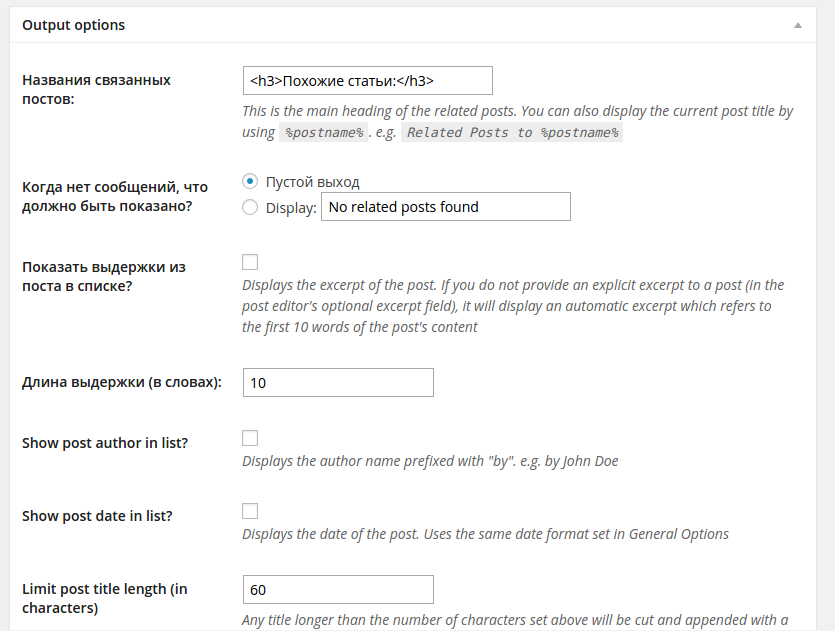Image resolution: width=835 pixels, height=631 pixels.
Task: Click the "Related Posts to %postname%" code example
Action: [512, 132]
